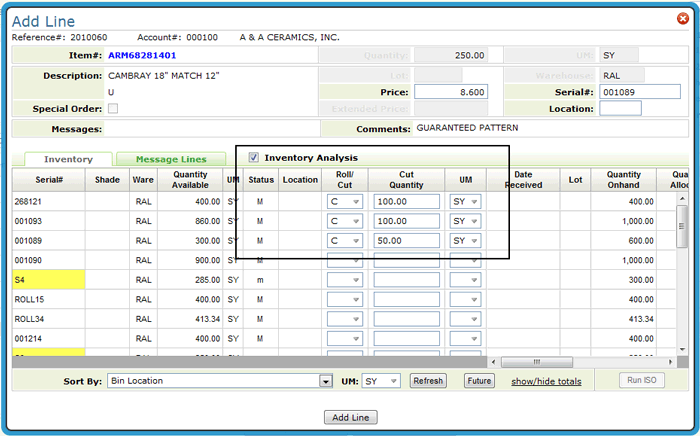Click the Add Line button
This screenshot has width=700, height=436.
[x=350, y=418]
